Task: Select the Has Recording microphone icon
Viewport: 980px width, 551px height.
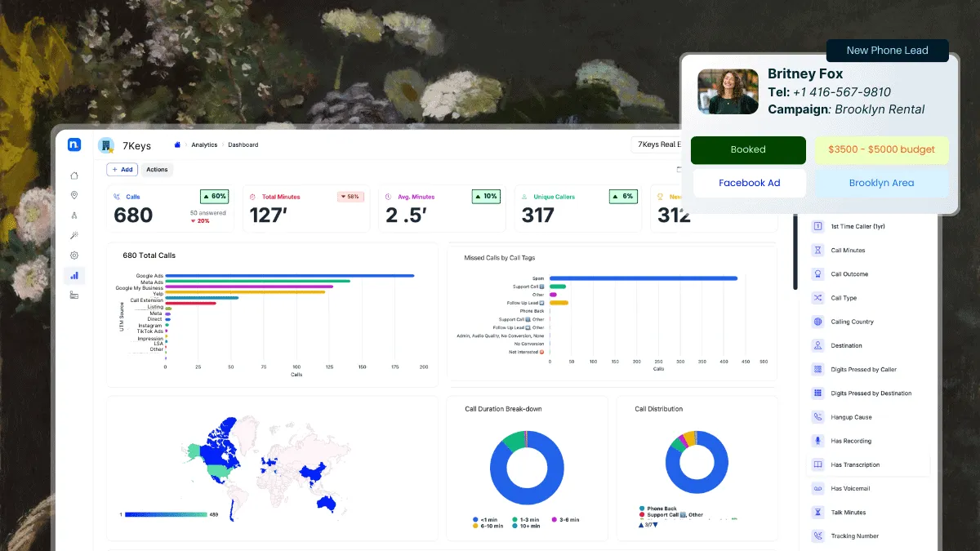Action: click(817, 441)
